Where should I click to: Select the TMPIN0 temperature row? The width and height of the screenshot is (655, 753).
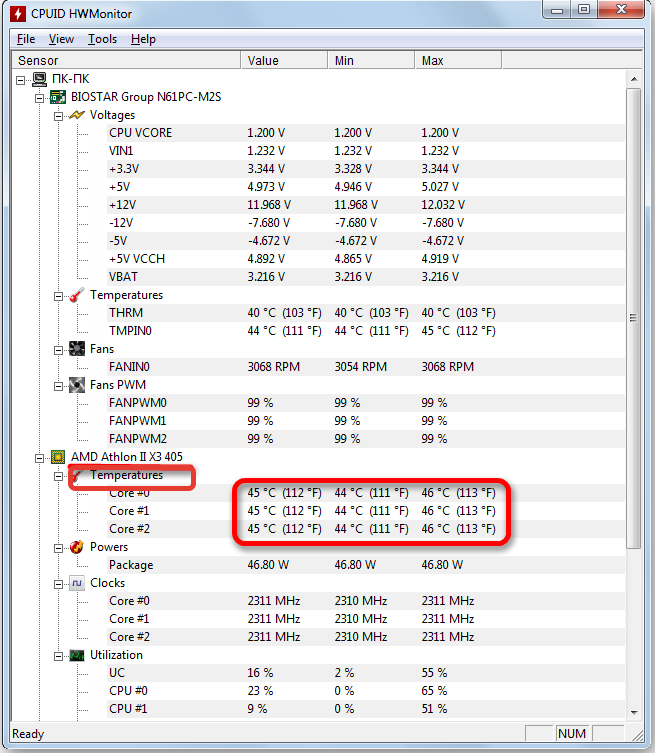(366, 331)
